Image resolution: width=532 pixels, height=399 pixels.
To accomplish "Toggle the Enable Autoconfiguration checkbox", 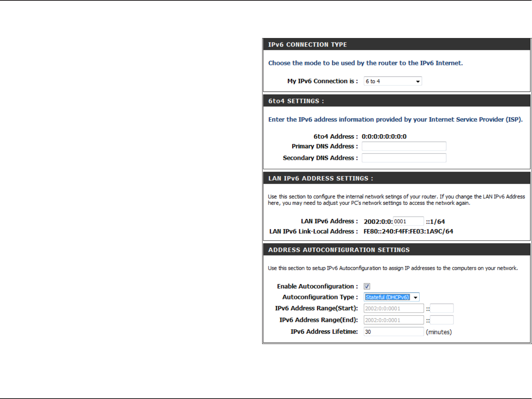I will click(x=367, y=286).
